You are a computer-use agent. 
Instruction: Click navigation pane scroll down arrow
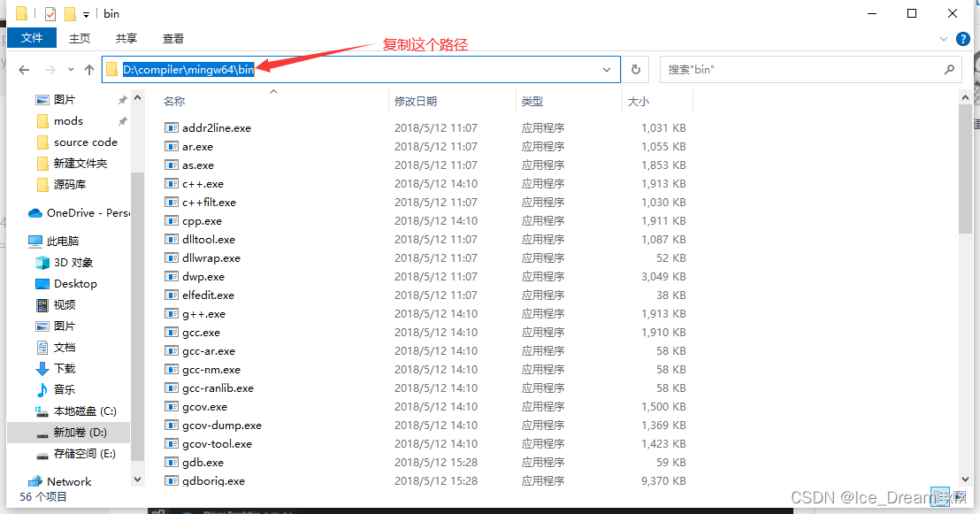click(137, 479)
